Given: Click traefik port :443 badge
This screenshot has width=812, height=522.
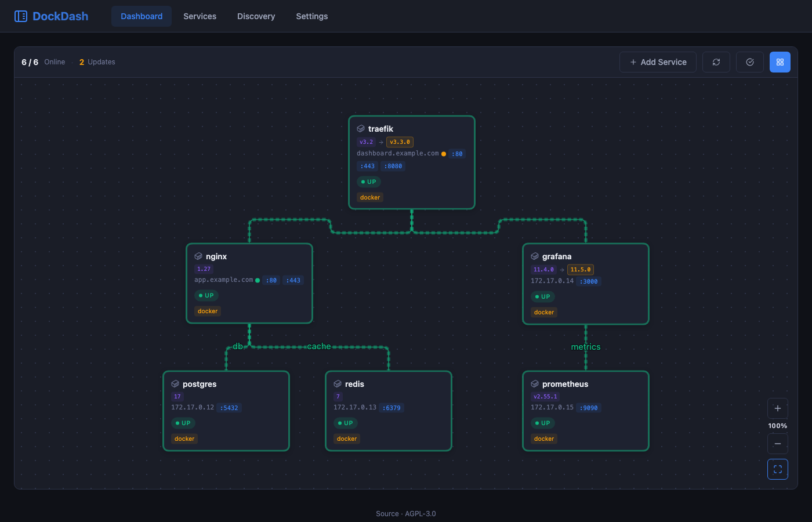Looking at the screenshot, I should (x=368, y=166).
